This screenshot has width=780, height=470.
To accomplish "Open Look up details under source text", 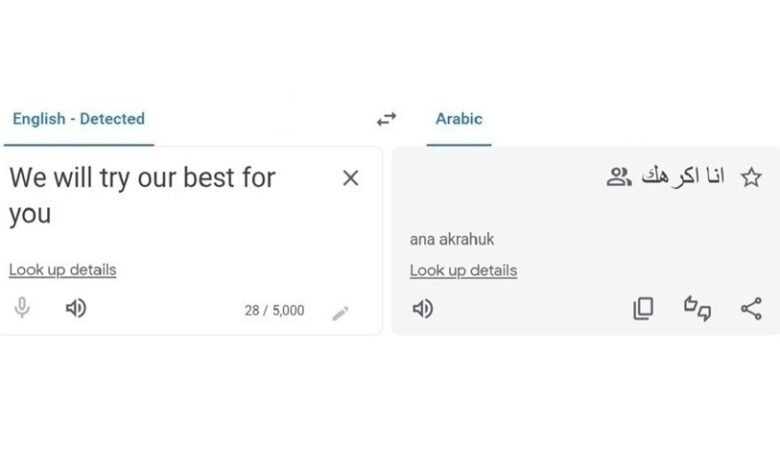I will point(62,270).
